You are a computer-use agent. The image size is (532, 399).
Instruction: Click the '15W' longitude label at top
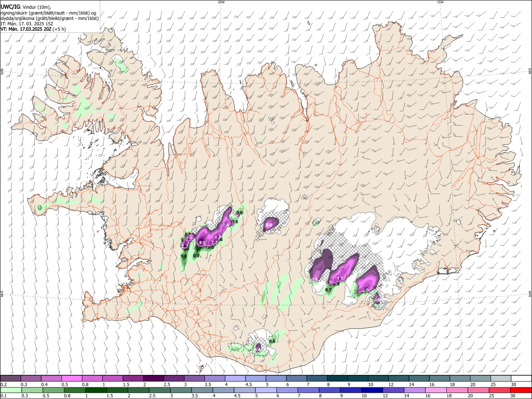point(440,2)
